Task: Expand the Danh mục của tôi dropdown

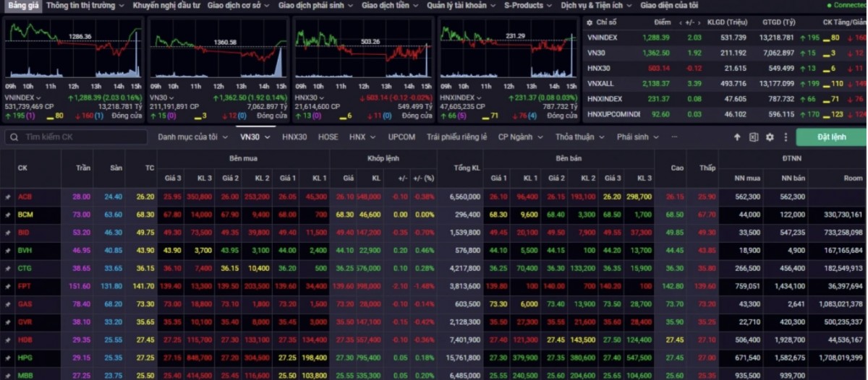Action: click(192, 137)
